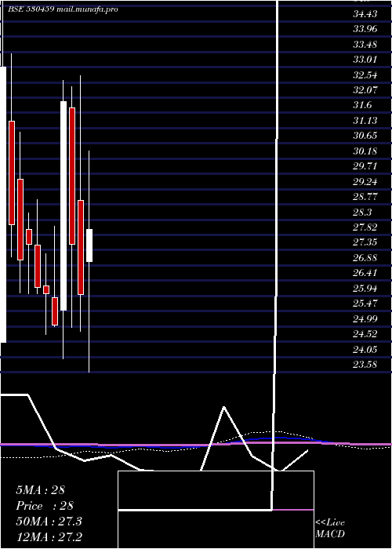Choose the 23.58 axis value
This screenshot has height=549, width=392.
(x=365, y=365)
